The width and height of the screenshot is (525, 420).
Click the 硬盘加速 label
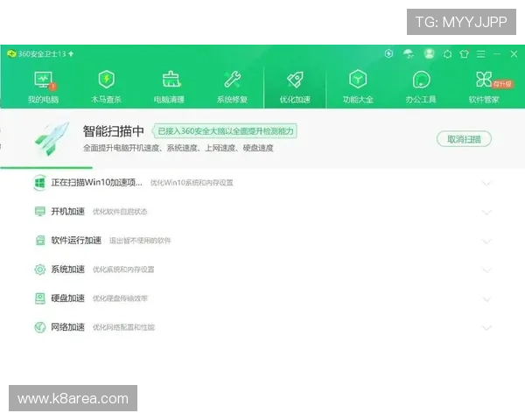point(67,298)
